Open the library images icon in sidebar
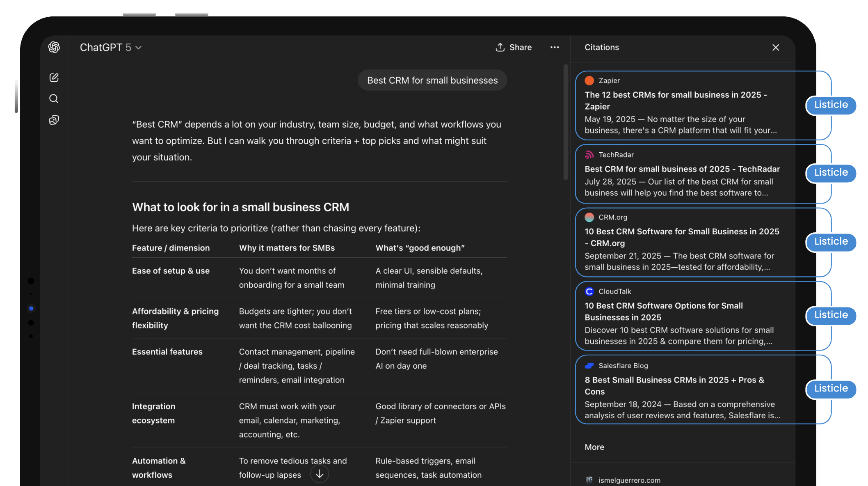The width and height of the screenshot is (868, 486). tap(54, 120)
